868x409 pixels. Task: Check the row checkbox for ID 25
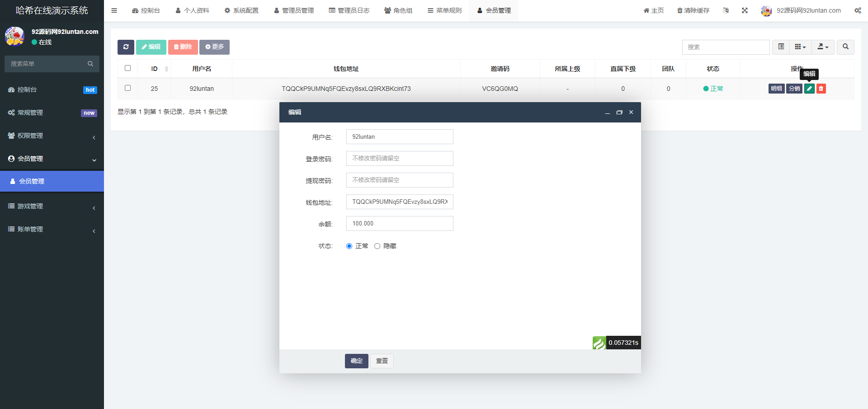click(127, 88)
